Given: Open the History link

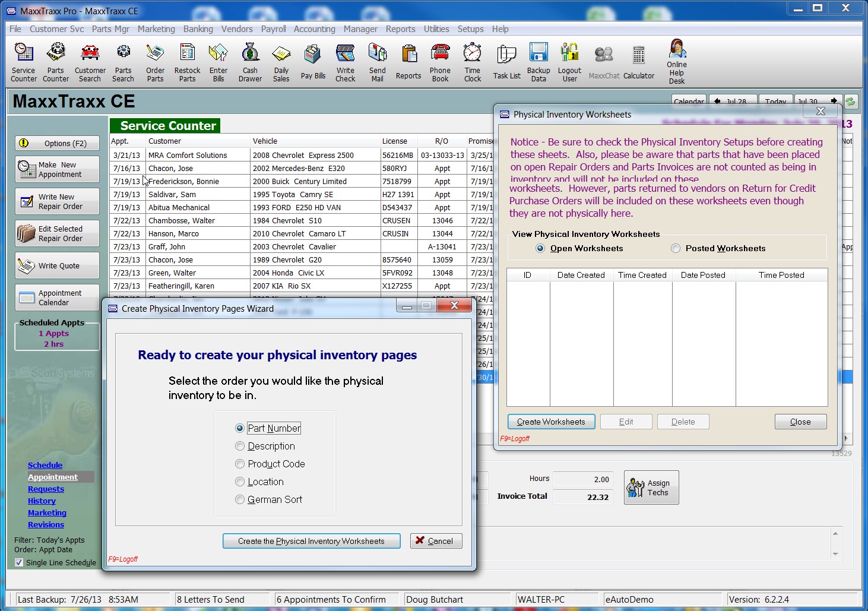Looking at the screenshot, I should tap(42, 501).
